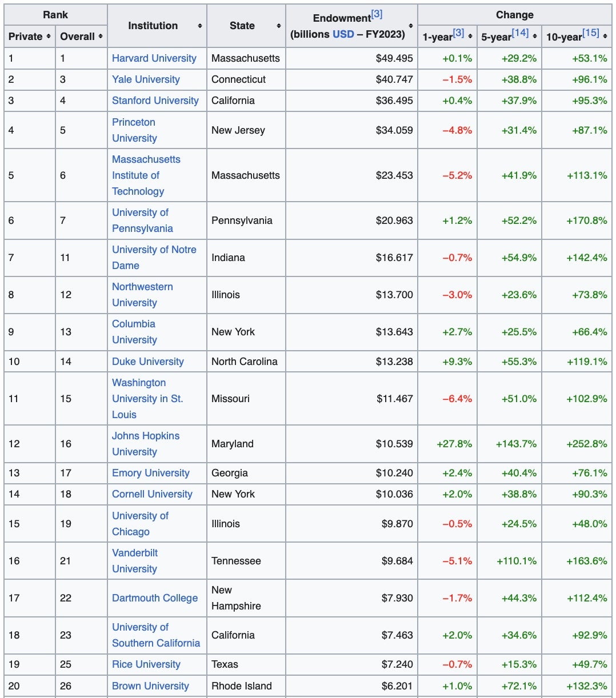Open citation [14] next to 5-year
The height and width of the screenshot is (698, 616).
coord(520,33)
